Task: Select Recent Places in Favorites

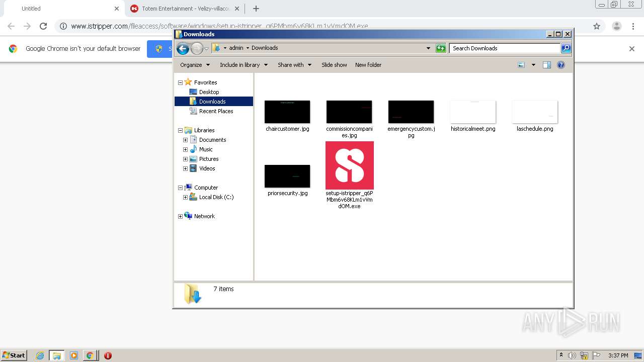Action: [216, 111]
